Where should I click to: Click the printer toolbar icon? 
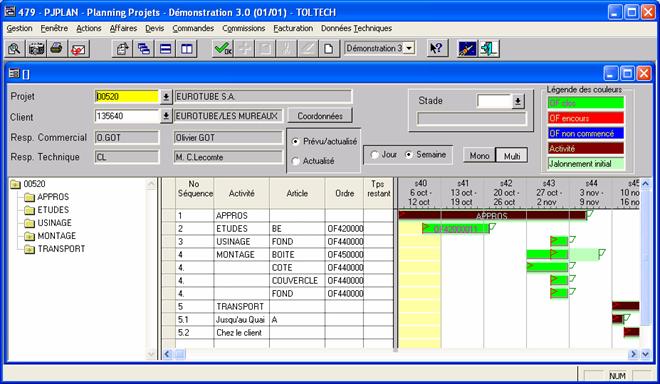[x=57, y=49]
